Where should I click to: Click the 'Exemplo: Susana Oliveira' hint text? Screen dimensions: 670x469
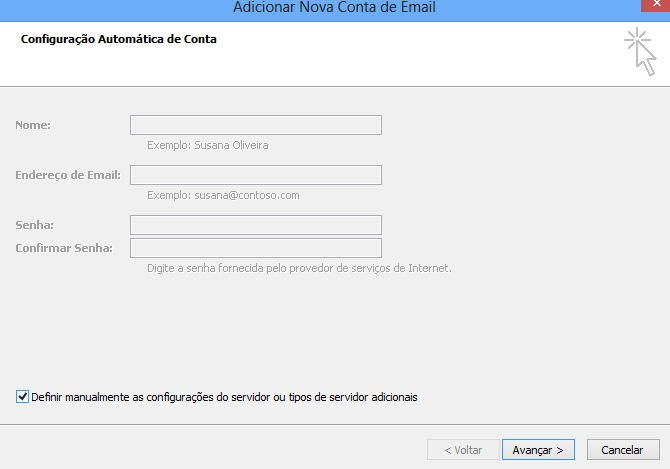[x=208, y=145]
